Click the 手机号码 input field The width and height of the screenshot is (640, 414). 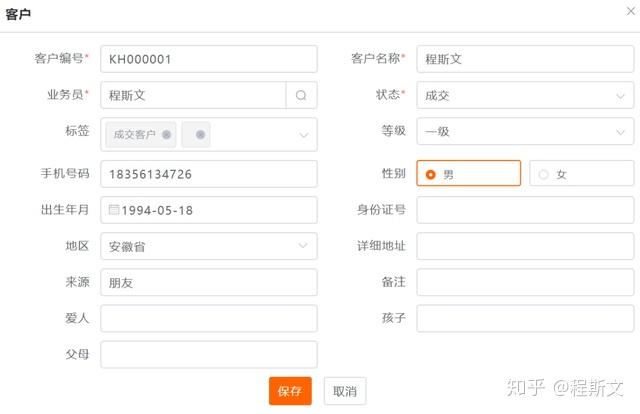coord(209,174)
